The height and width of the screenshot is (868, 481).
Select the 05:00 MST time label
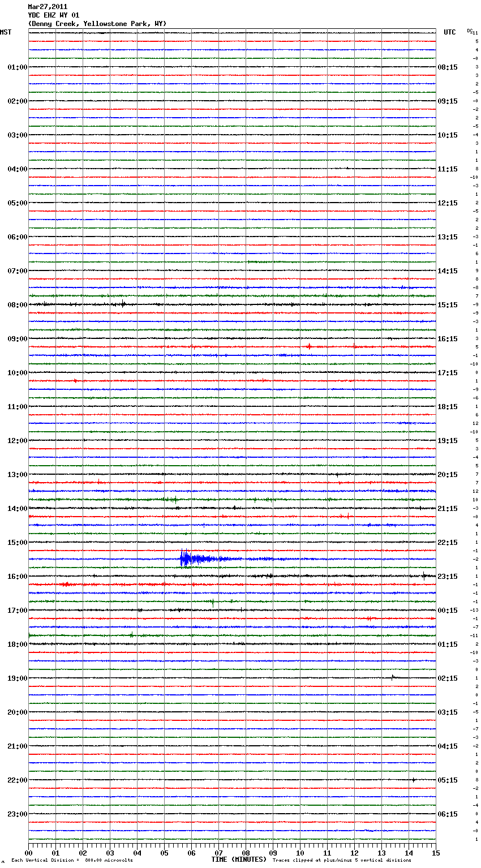point(18,203)
